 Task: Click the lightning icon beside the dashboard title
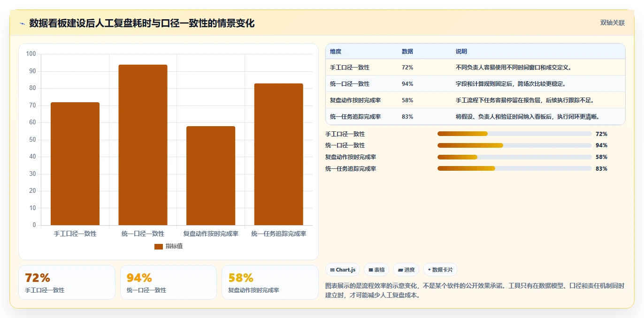tap(23, 23)
